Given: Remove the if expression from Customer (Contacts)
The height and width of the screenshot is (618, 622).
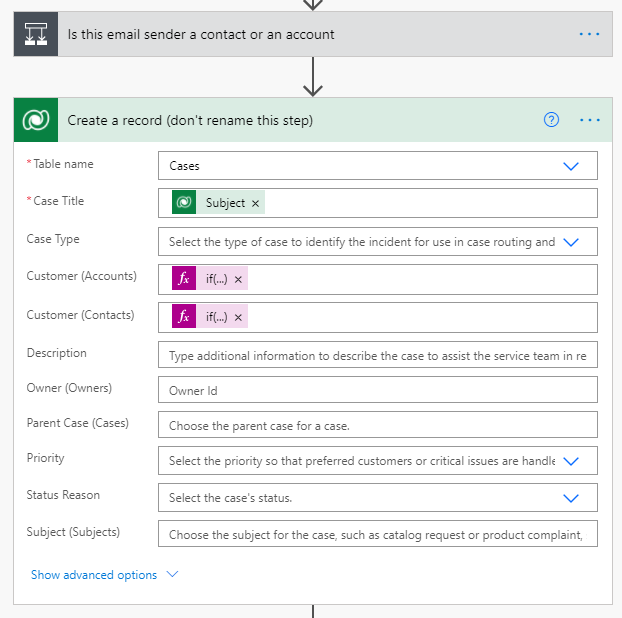Looking at the screenshot, I should [x=238, y=317].
